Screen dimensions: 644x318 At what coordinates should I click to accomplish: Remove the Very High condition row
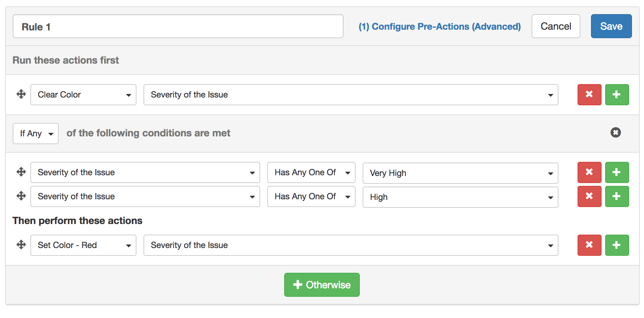coord(589,172)
